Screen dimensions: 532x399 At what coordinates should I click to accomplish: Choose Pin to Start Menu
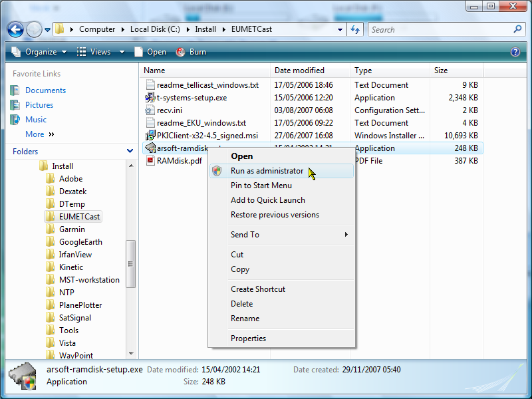(281, 186)
